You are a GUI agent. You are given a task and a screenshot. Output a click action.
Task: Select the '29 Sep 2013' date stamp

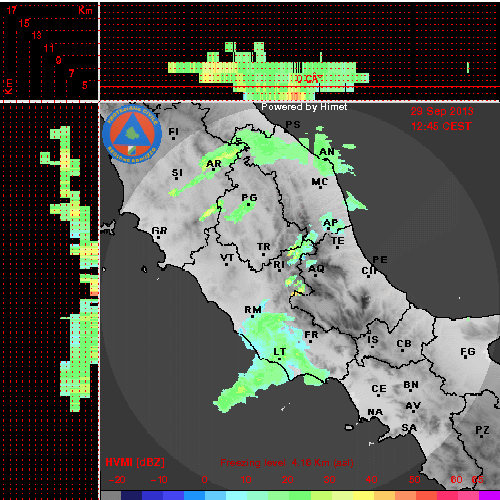[442, 111]
